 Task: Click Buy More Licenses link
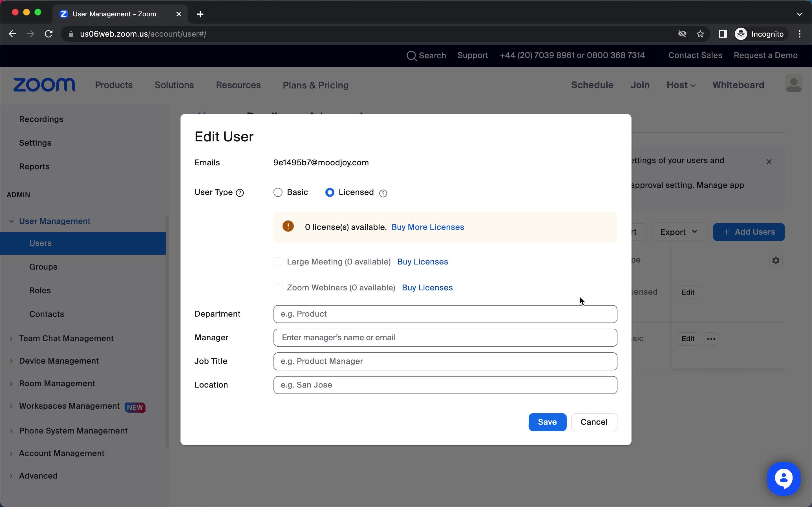(x=427, y=227)
